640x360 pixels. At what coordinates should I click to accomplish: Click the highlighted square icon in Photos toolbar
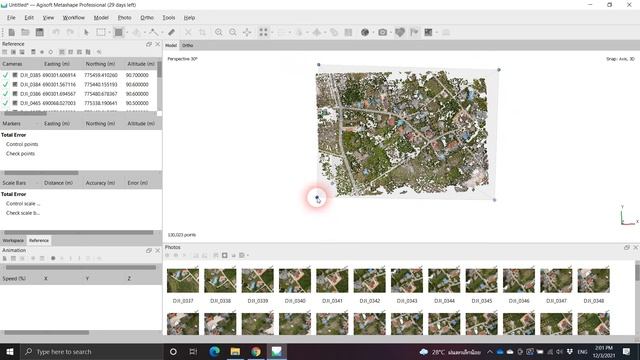[x=224, y=256]
